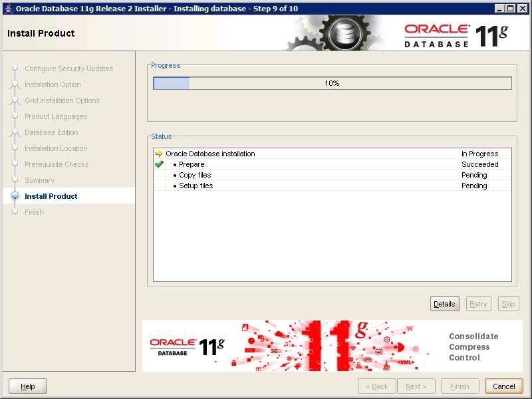Viewport: 532px width, 399px height.
Task: Select the Oracle Database installation row
Action: pyautogui.click(x=332, y=154)
